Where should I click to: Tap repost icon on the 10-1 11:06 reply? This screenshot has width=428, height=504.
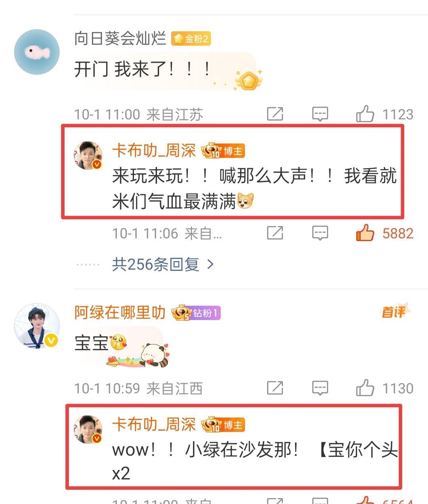pos(275,233)
